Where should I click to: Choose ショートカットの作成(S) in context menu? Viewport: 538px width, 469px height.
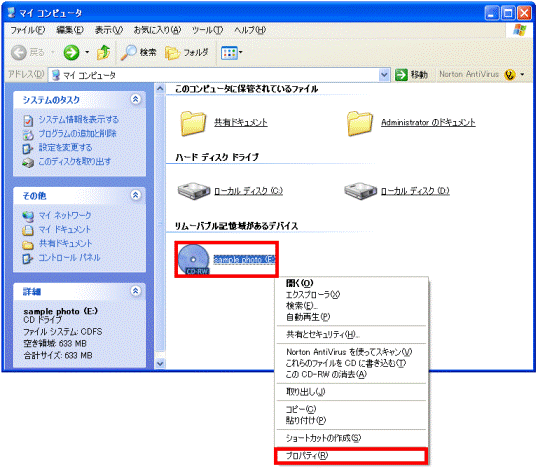351,438
